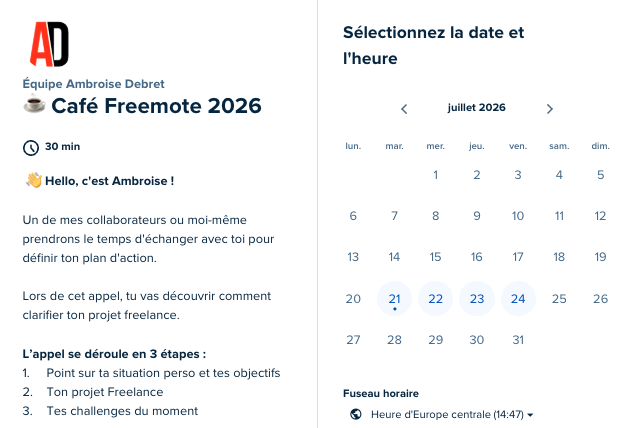Pick available date 23 juillet
This screenshot has width=634, height=428.
coord(477,299)
